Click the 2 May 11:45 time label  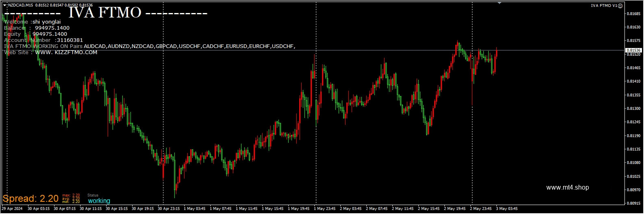pyautogui.click(x=403, y=209)
